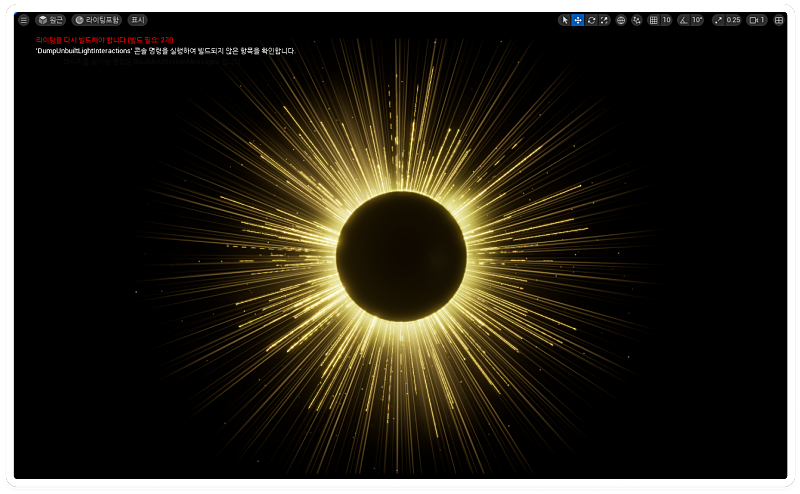The height and width of the screenshot is (494, 800).
Task: Click the 'DumpUnbuiltLightInteractions' message line
Action: coord(165,51)
